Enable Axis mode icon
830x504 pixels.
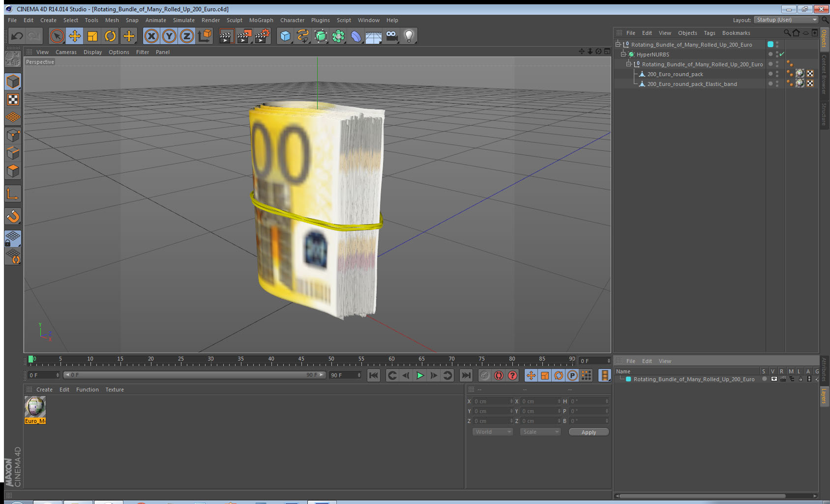13,194
